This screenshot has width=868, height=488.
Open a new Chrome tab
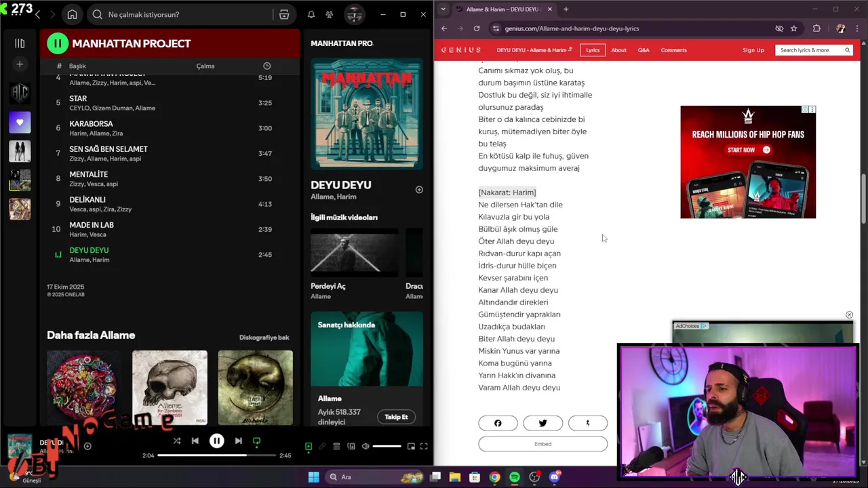click(566, 9)
